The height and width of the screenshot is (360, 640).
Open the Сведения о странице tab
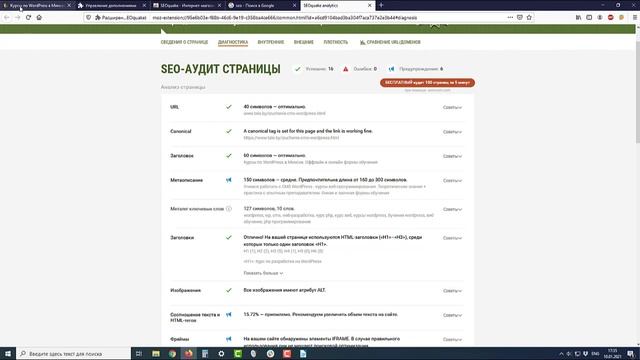pos(184,42)
